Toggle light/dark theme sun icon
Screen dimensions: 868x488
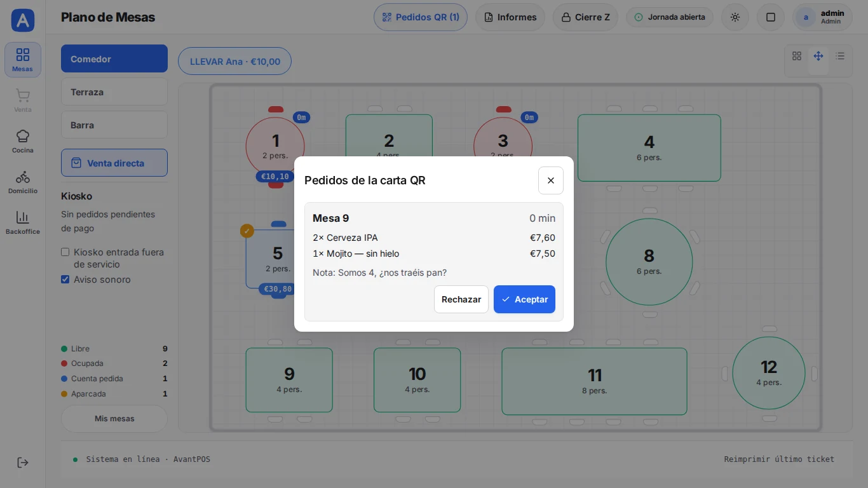point(735,17)
